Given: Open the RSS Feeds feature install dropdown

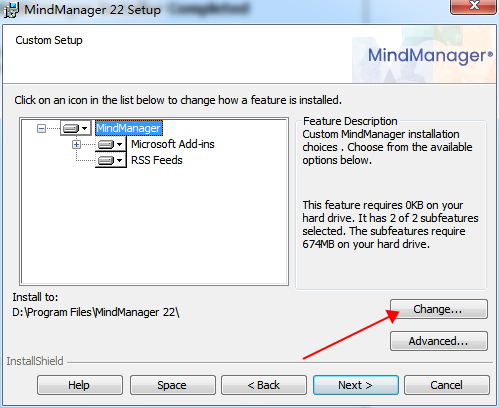Looking at the screenshot, I should 111,160.
